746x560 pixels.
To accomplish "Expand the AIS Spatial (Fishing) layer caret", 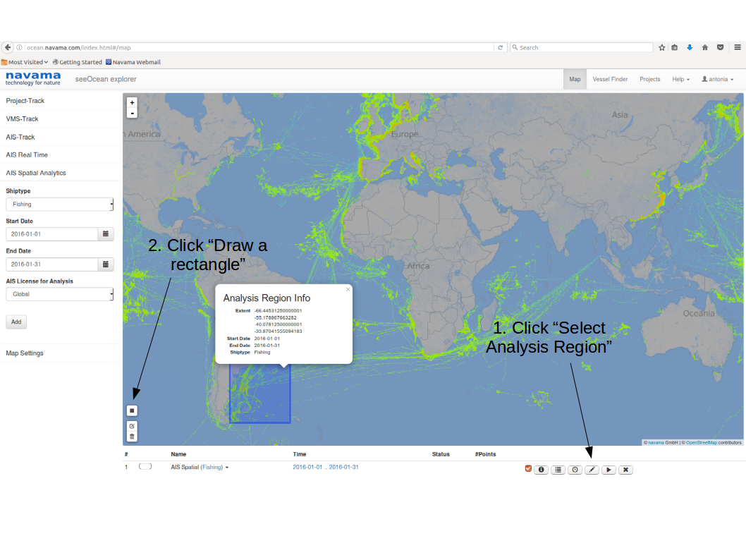I will [227, 468].
